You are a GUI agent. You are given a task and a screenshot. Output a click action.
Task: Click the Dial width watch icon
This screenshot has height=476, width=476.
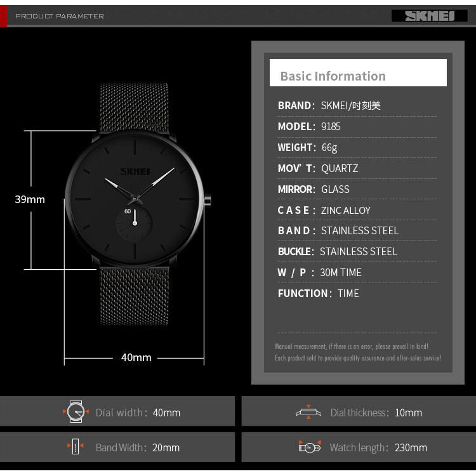(x=76, y=412)
